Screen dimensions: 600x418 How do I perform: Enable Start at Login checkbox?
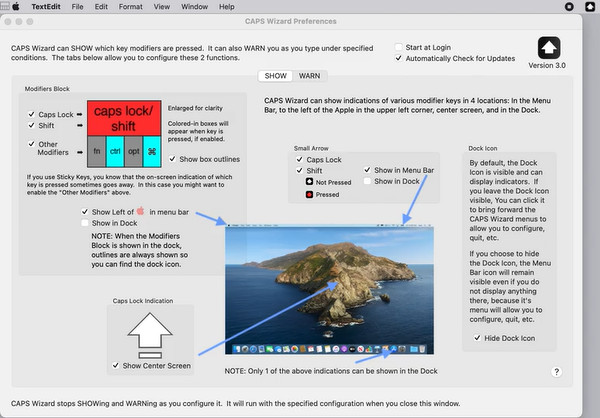tap(398, 47)
